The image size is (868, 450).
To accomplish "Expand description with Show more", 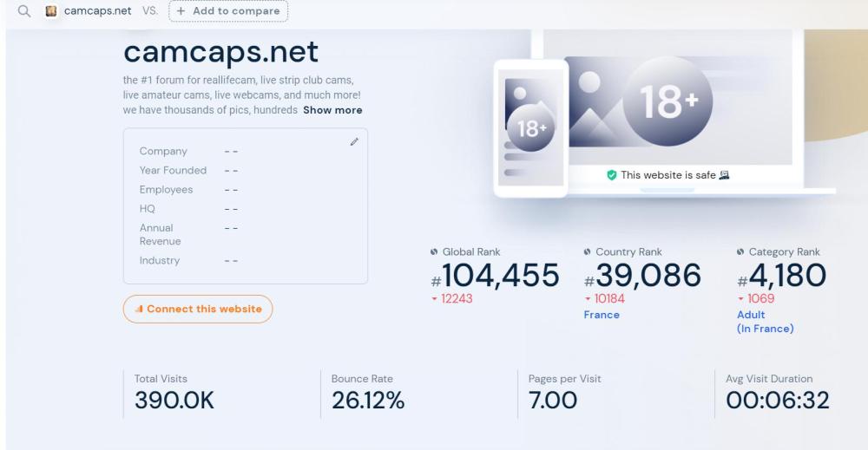I will click(332, 110).
